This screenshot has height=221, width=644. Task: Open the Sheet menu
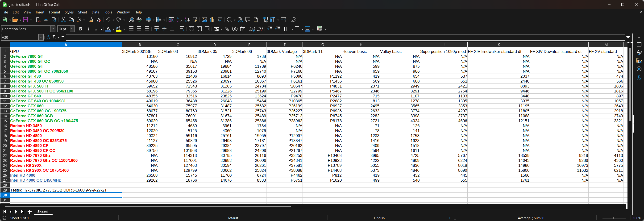83,12
